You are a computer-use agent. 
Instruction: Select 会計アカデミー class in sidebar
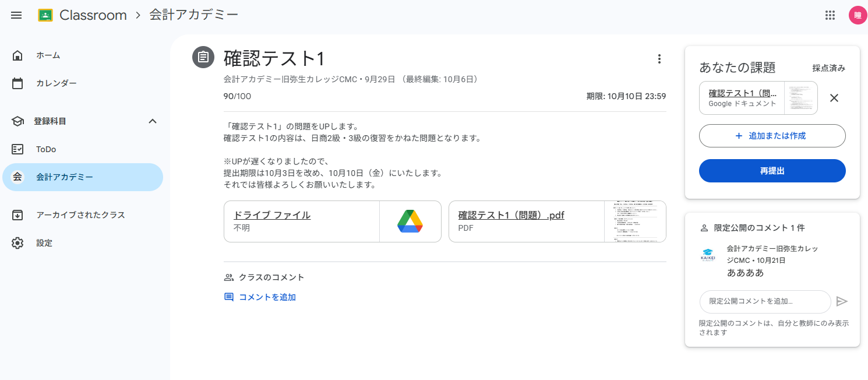[64, 177]
